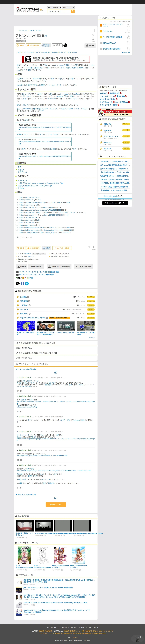Click the Hatena bookmark B! icon
This screenshot has height=644, width=145.
pyautogui.click(x=27, y=283)
